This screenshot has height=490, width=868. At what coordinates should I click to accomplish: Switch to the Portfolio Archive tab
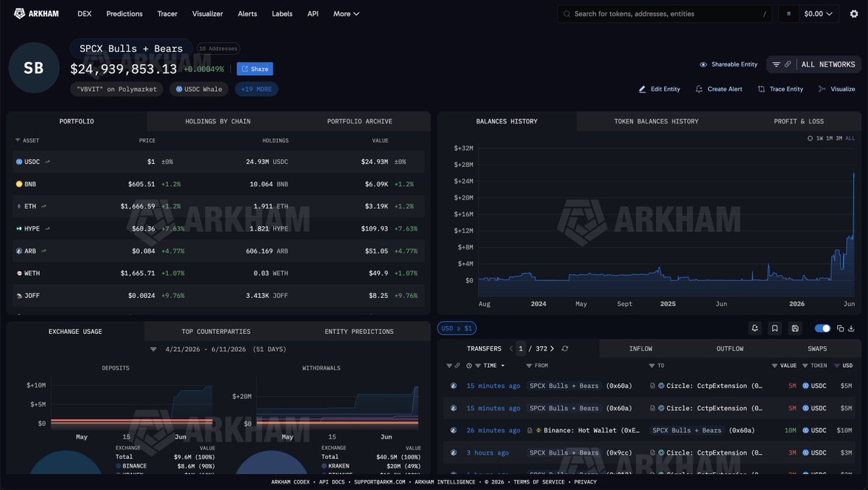pos(359,121)
